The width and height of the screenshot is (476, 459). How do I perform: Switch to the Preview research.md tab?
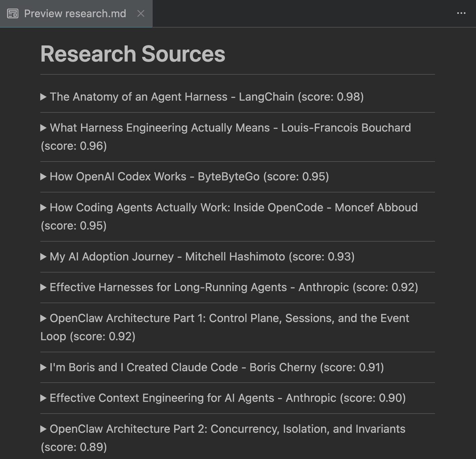74,14
